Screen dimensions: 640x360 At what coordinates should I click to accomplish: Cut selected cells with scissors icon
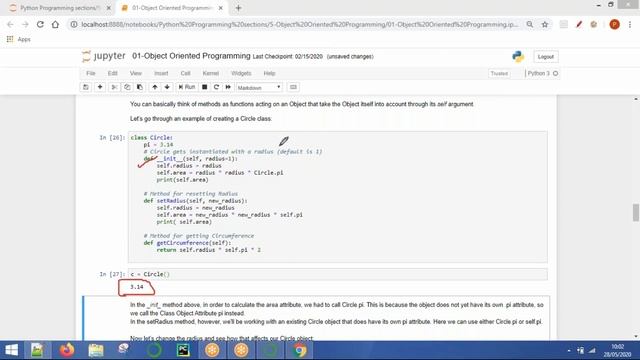pyautogui.click(x=114, y=87)
